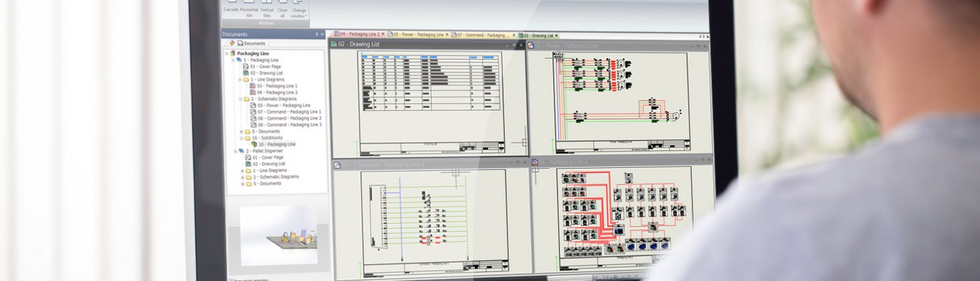Open 09 - Command - Packaging Line 3
Viewport: 980px width, 281px height.
point(285,125)
